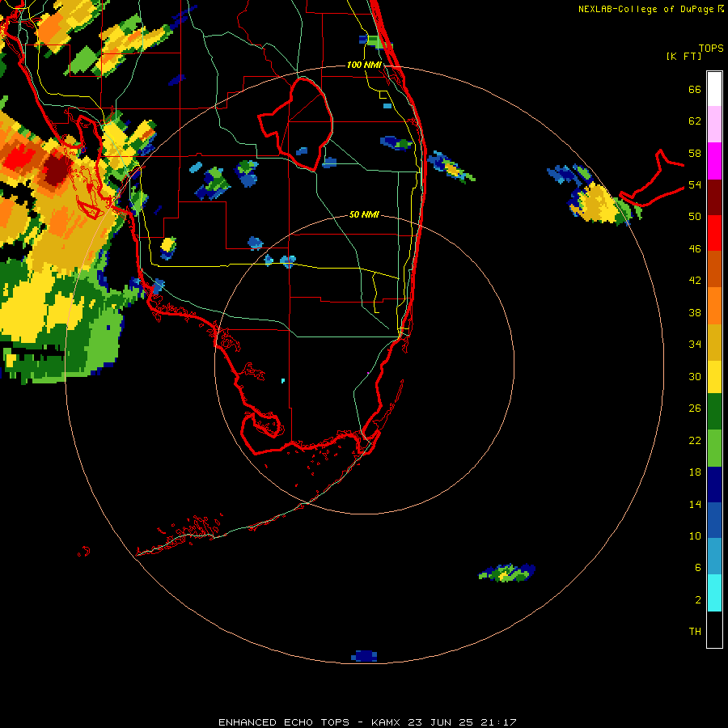Click the Enhanced Echo Tops KAMX timestamp caption

pos(367,722)
